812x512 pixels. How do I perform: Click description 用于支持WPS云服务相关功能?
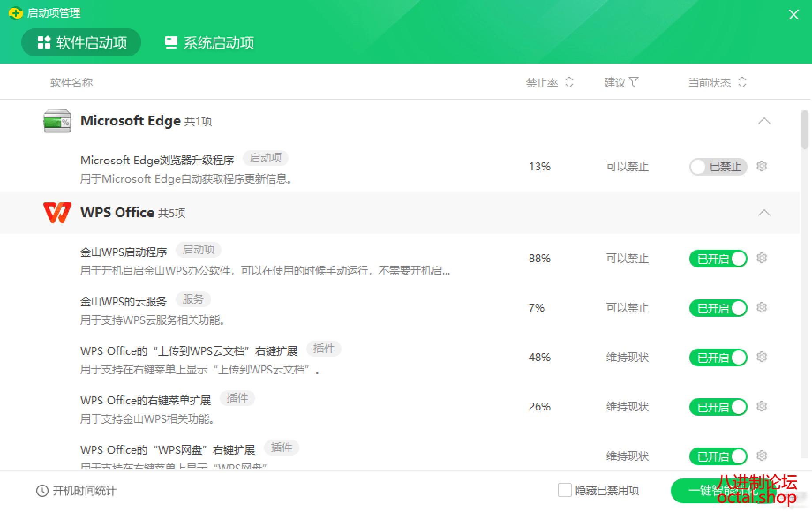click(154, 320)
